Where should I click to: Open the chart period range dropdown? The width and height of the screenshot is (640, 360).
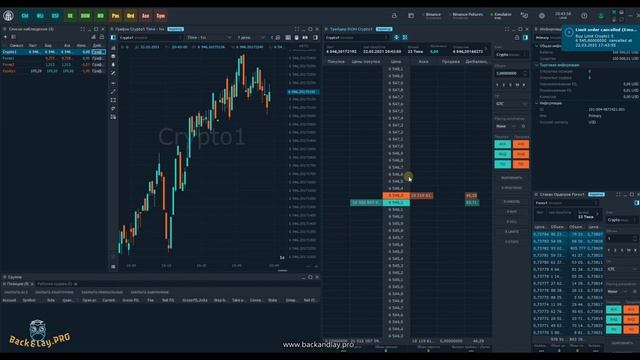click(x=250, y=38)
